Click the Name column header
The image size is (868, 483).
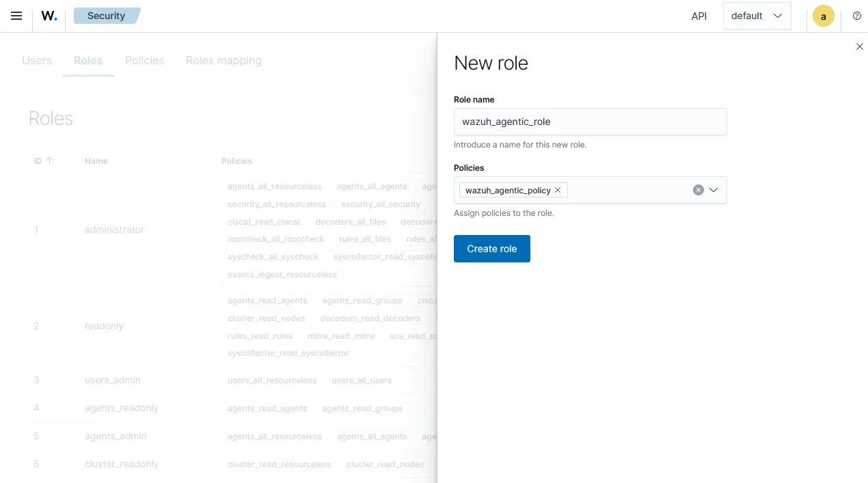tap(96, 161)
